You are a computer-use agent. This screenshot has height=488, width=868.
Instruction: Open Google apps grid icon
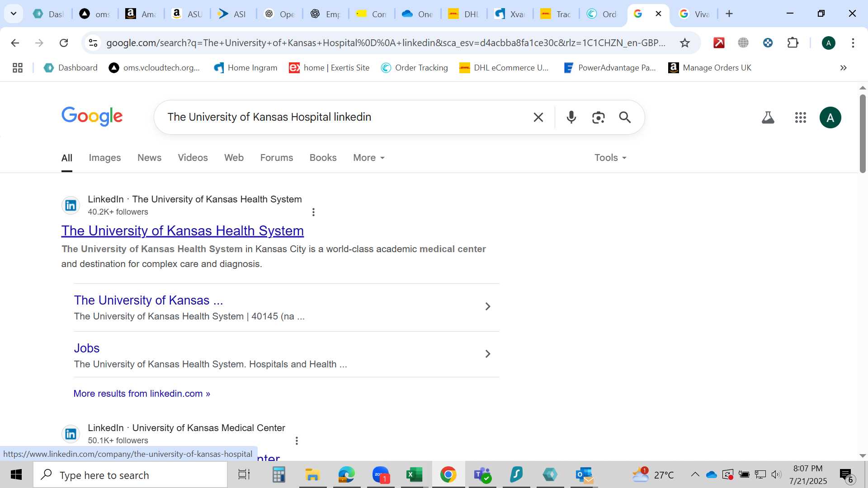800,117
